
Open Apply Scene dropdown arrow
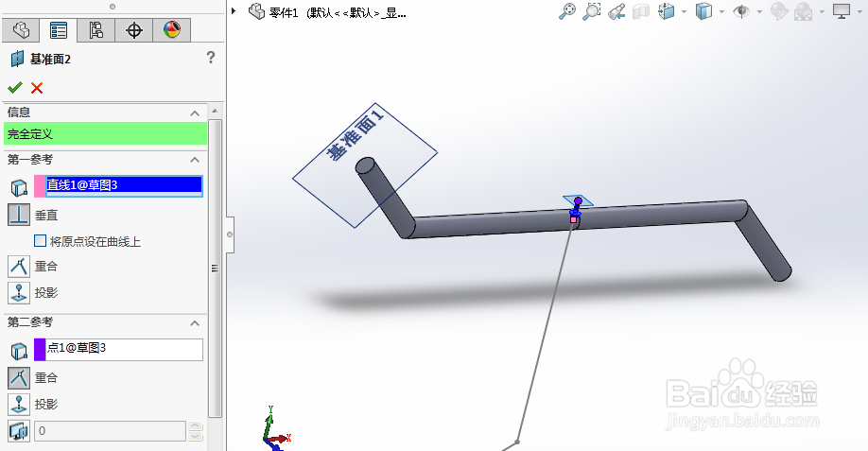tap(822, 11)
